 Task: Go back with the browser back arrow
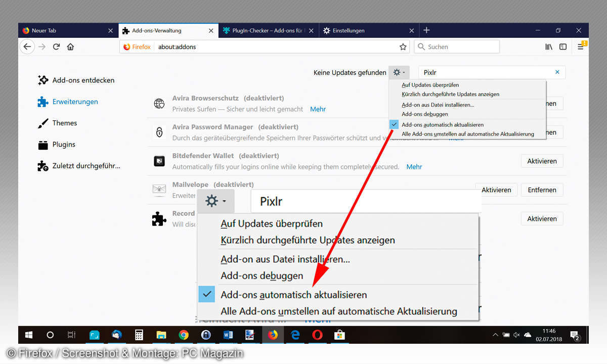coord(27,47)
